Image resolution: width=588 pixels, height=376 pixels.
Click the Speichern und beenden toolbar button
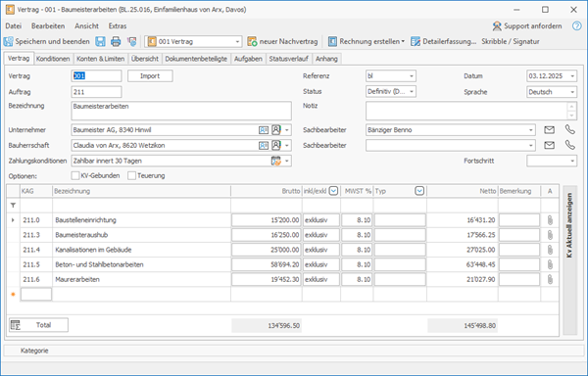coord(47,41)
